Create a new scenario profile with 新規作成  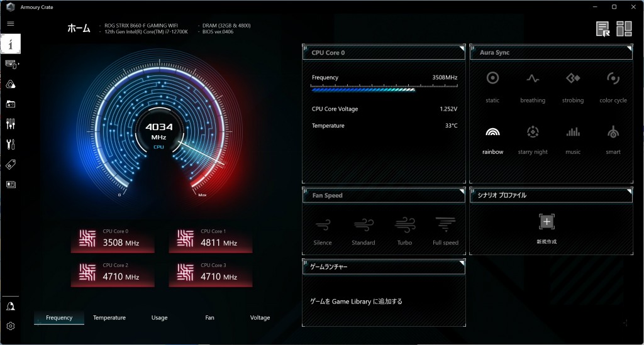point(547,228)
